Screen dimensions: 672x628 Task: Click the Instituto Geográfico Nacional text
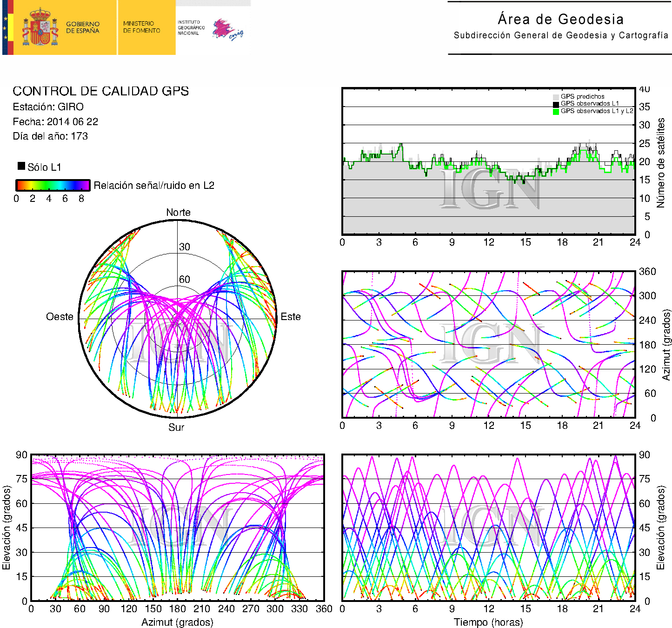[x=191, y=27]
